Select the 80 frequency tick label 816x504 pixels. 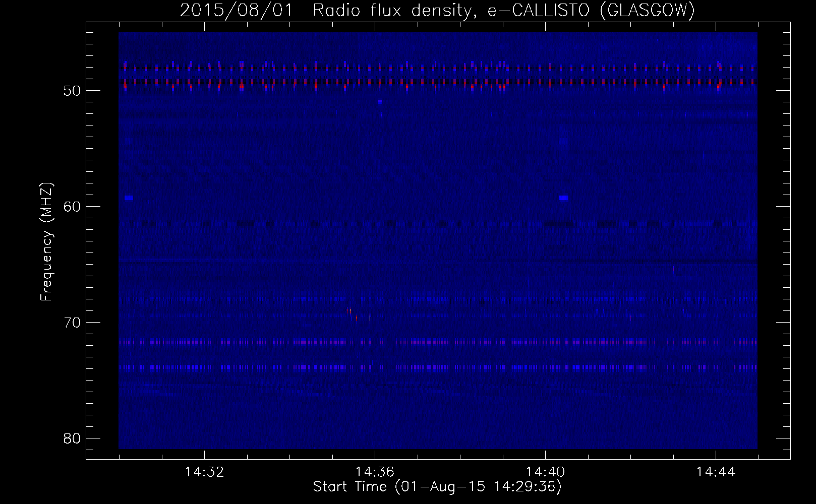click(x=72, y=438)
